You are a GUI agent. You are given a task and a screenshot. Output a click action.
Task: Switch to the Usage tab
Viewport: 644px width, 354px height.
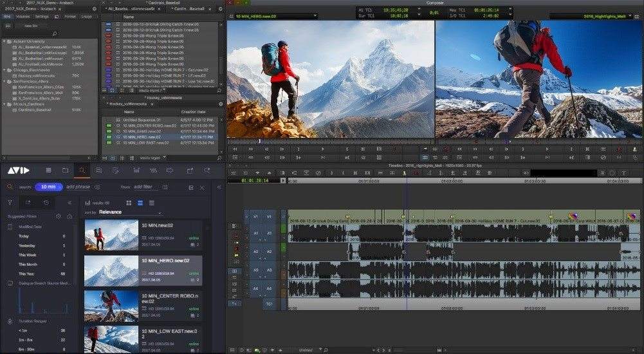[x=87, y=17]
